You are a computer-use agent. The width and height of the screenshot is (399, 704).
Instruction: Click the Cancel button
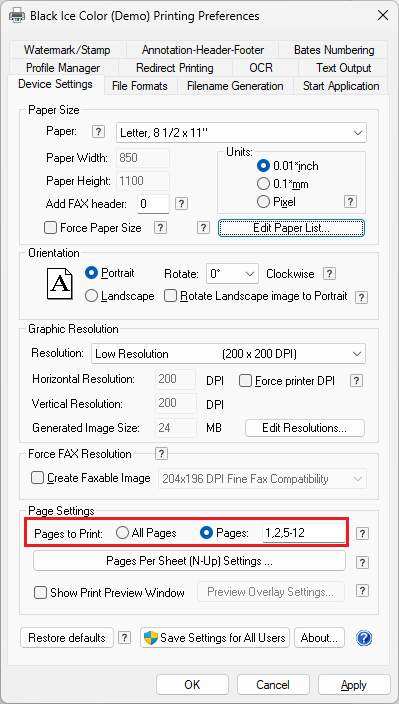[x=273, y=685]
